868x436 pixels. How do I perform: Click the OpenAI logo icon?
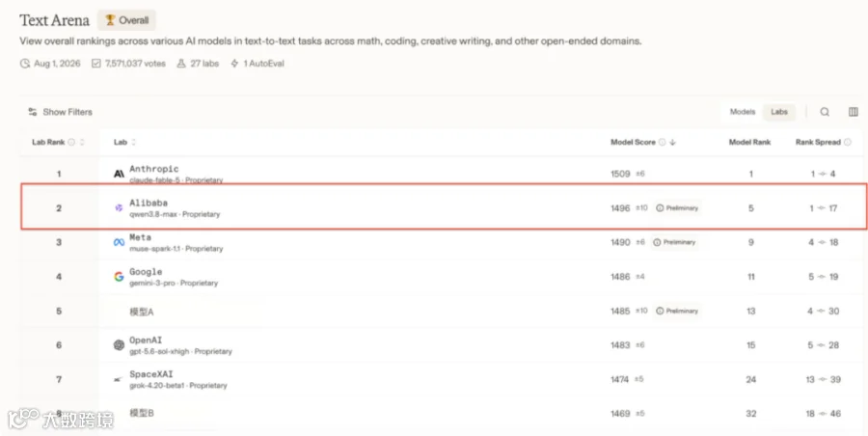(x=119, y=345)
